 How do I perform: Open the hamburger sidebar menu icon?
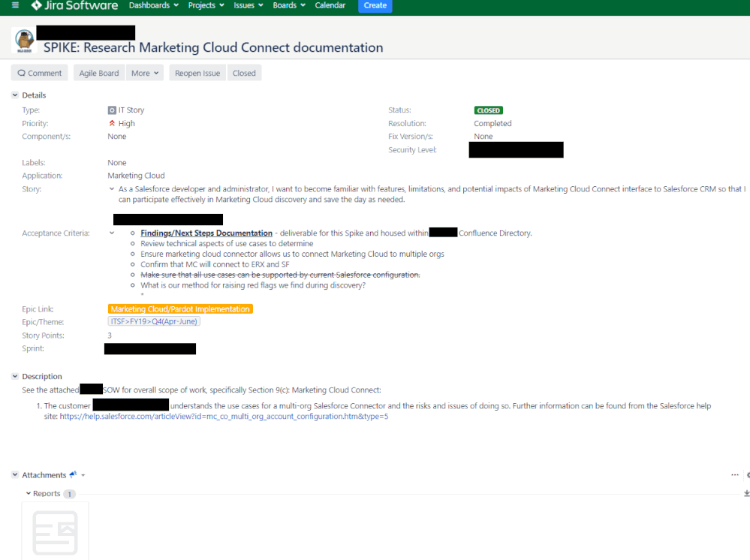click(x=15, y=5)
